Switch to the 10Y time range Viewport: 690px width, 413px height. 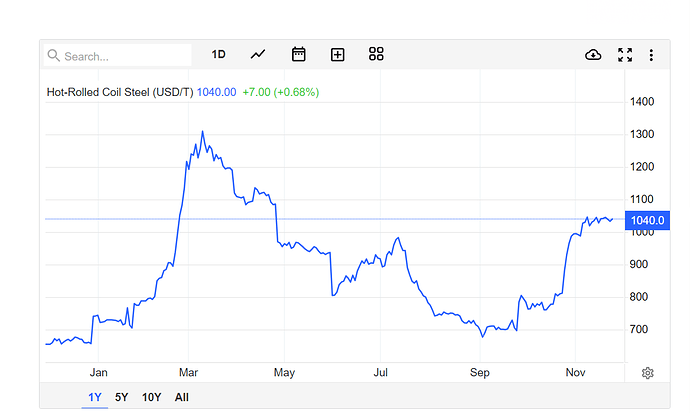coord(152,397)
